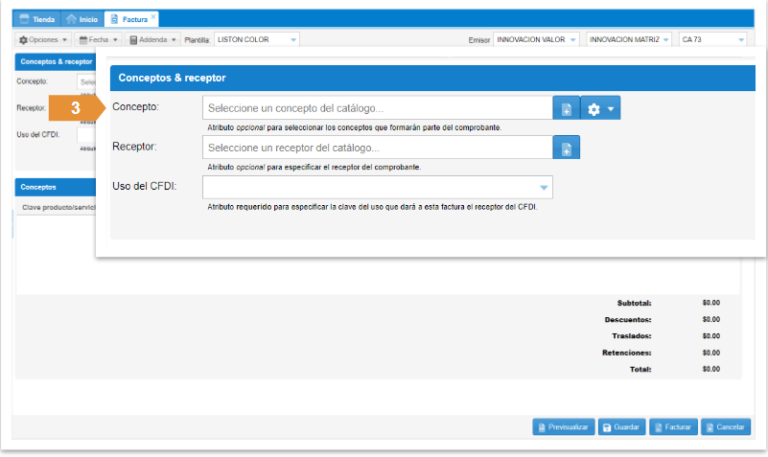Open the Addenda menu in toolbar
This screenshot has height=457, width=768.
point(153,39)
